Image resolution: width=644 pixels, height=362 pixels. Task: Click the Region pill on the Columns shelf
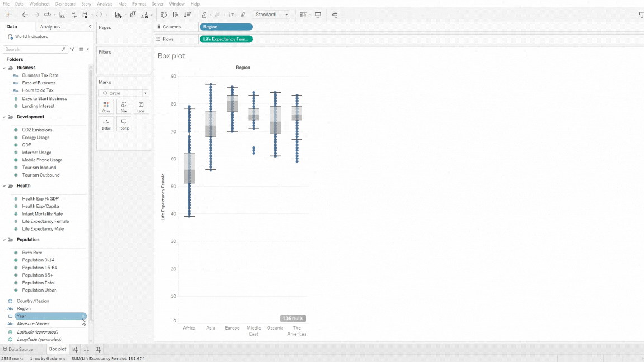[x=226, y=26]
